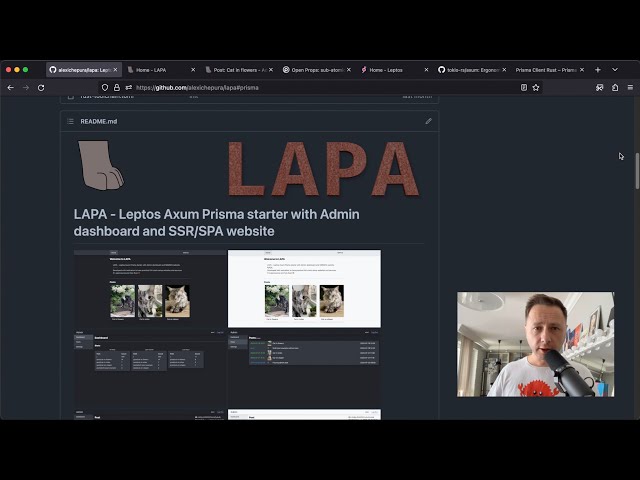
Task: Open the admin dashboard stats screenshot
Action: tap(149, 367)
